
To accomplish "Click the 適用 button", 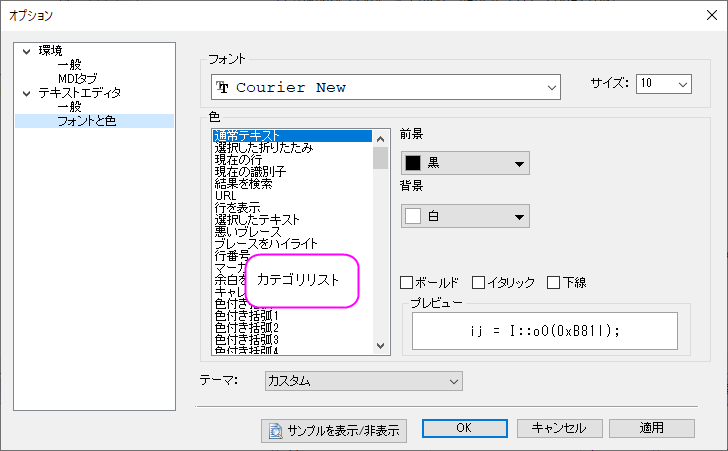I will click(652, 428).
